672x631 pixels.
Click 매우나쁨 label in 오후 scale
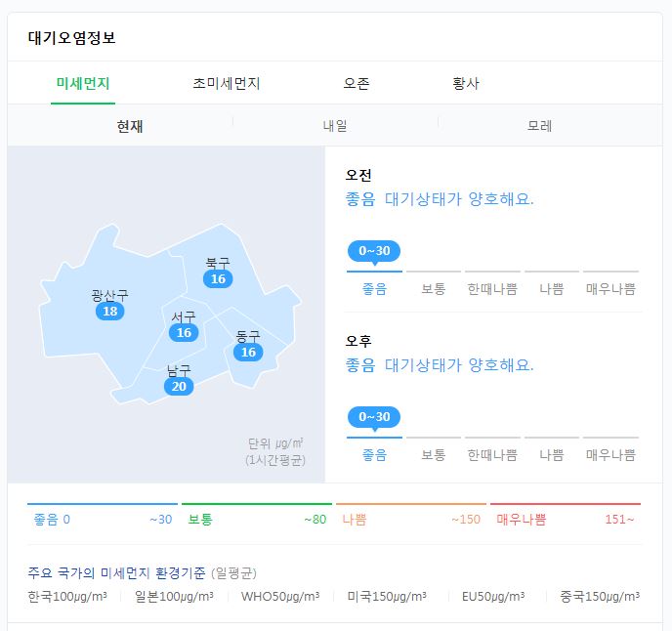[x=610, y=455]
